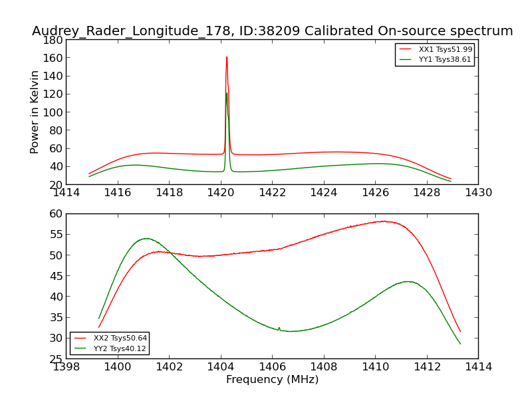Click the red XX2 line sample in bottom legend
532x399 pixels.
[x=80, y=338]
